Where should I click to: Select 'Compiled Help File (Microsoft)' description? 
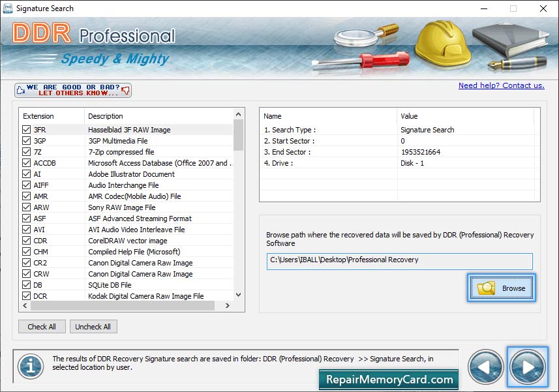point(134,252)
